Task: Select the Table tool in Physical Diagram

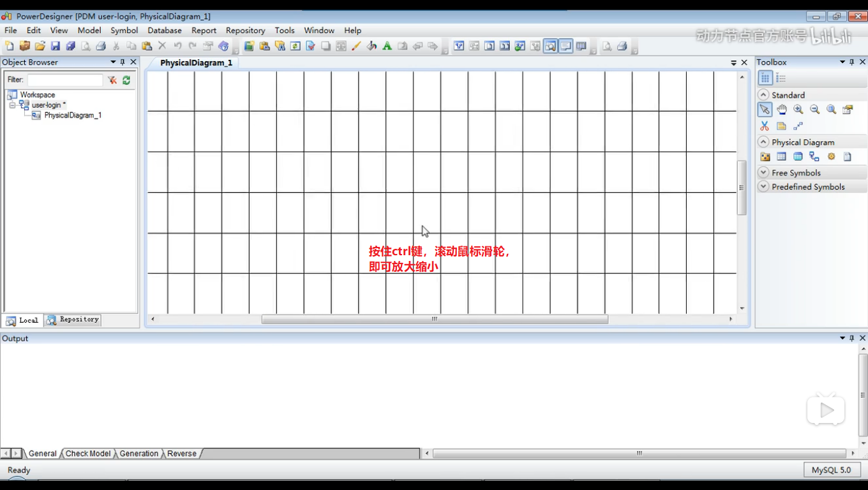Action: coord(781,157)
